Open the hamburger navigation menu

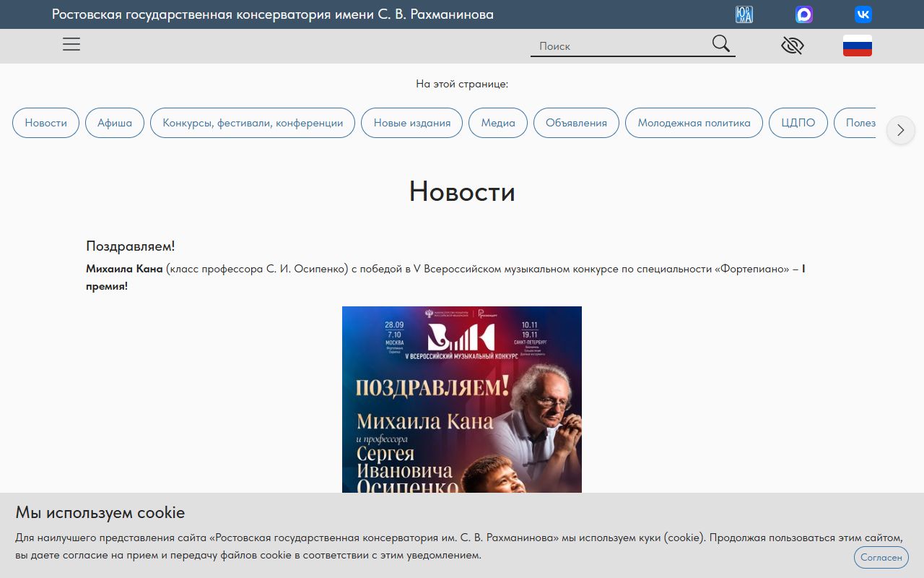[x=71, y=45]
